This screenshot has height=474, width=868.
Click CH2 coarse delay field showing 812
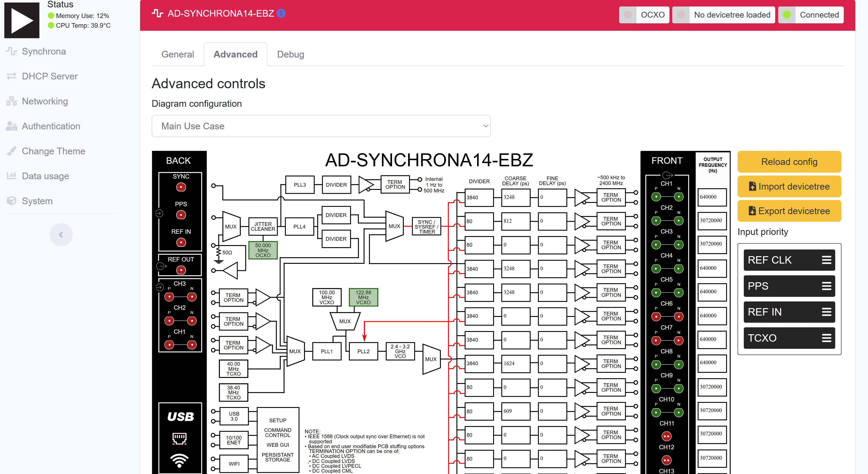click(x=515, y=221)
